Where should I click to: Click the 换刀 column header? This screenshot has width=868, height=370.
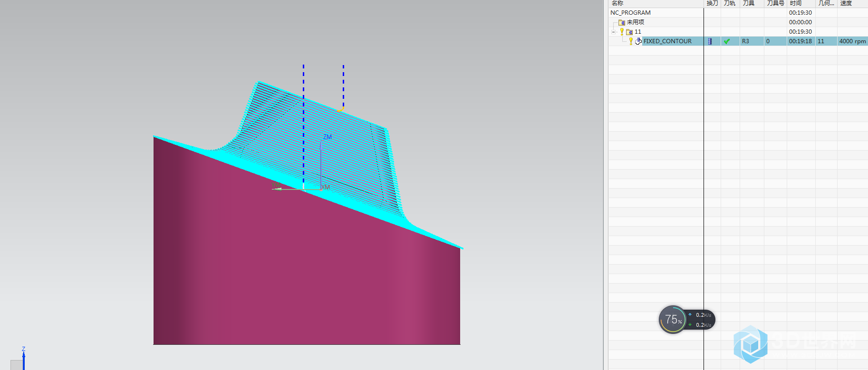pos(712,3)
